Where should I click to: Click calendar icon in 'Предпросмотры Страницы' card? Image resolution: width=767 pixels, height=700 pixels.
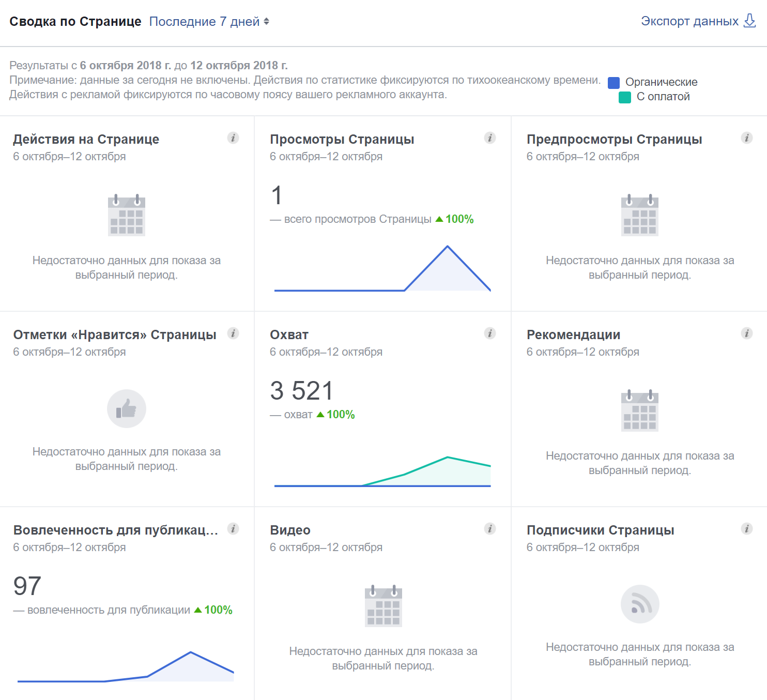tap(640, 215)
